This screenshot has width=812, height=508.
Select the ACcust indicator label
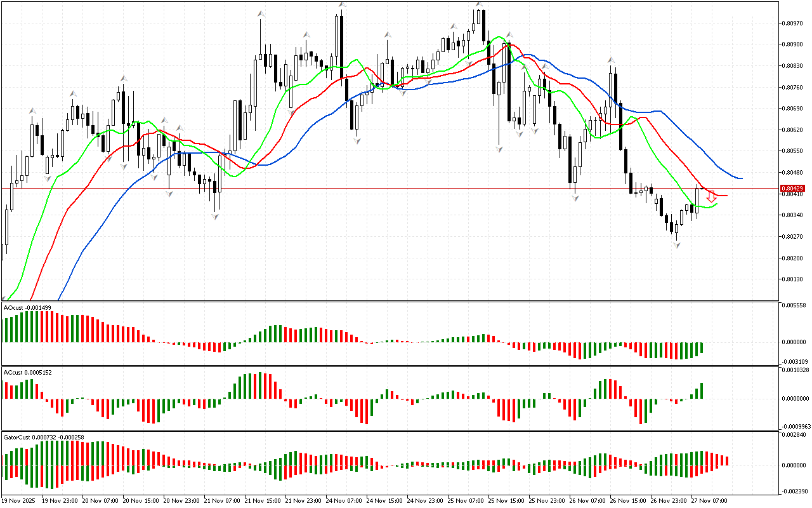(x=27, y=372)
